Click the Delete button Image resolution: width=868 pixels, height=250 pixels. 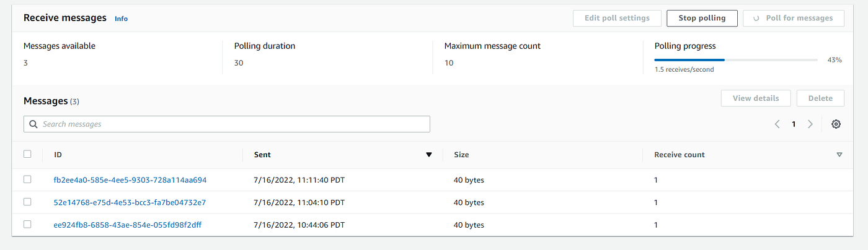[820, 98]
